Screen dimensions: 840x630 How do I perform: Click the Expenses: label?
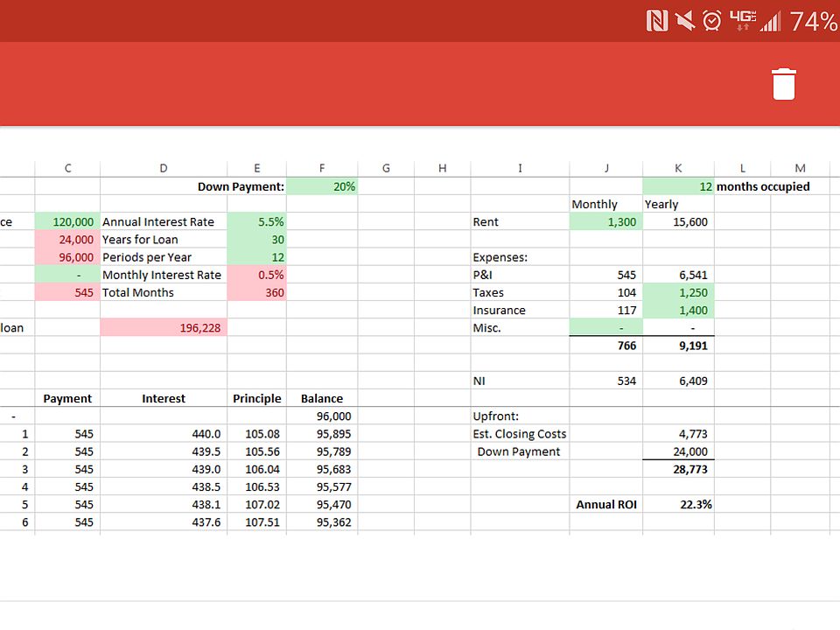pyautogui.click(x=500, y=257)
